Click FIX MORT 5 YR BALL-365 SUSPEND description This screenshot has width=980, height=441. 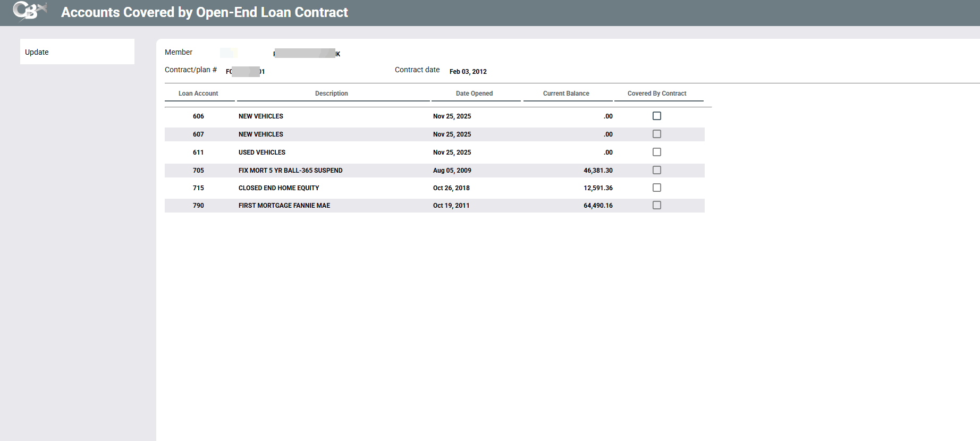click(290, 171)
